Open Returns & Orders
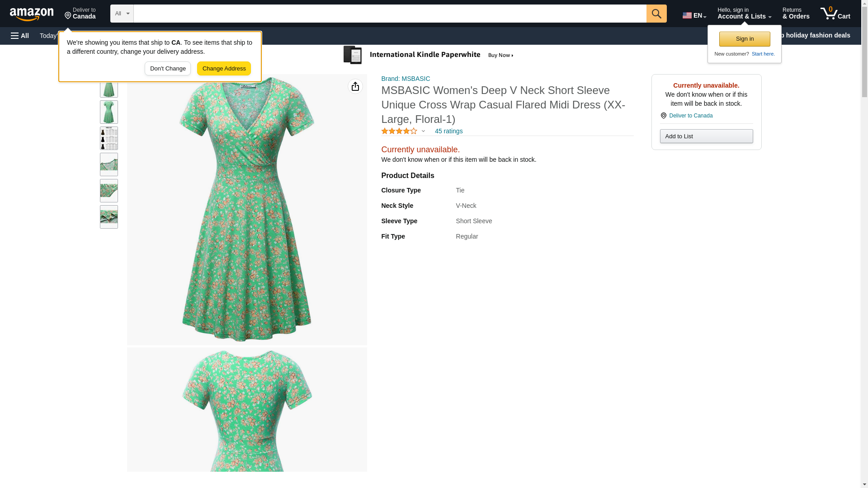 796,14
